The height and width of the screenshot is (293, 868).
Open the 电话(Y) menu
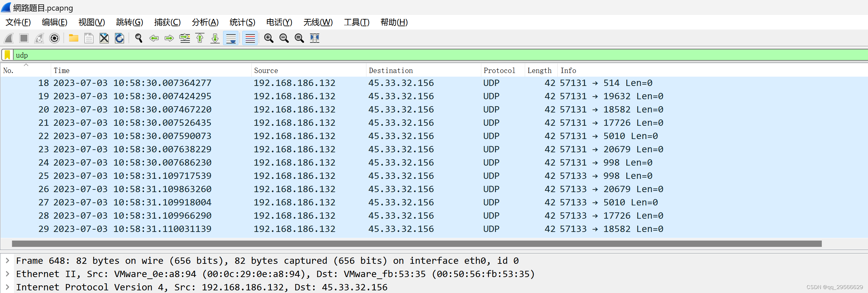(x=279, y=22)
